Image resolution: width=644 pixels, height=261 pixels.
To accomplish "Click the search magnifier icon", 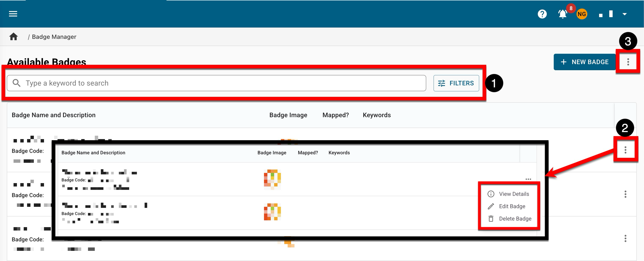I will [16, 83].
